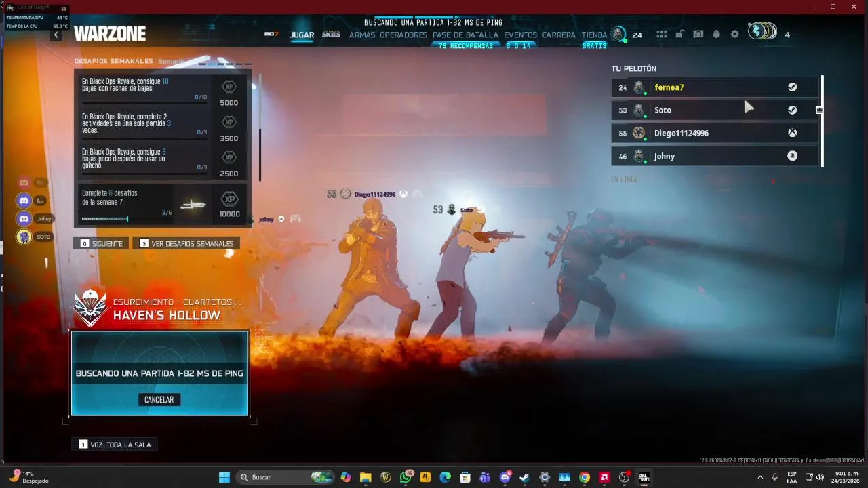Open the CARRERA tab
The image size is (868, 488).
[x=559, y=35]
